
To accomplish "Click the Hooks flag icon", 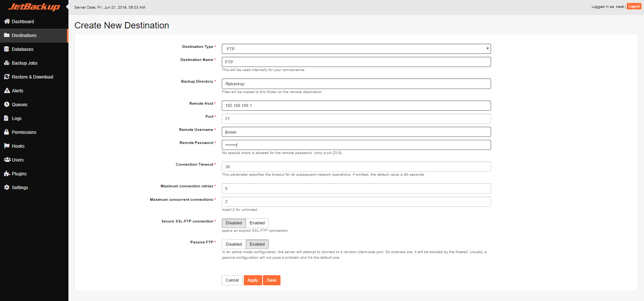I will [7, 146].
